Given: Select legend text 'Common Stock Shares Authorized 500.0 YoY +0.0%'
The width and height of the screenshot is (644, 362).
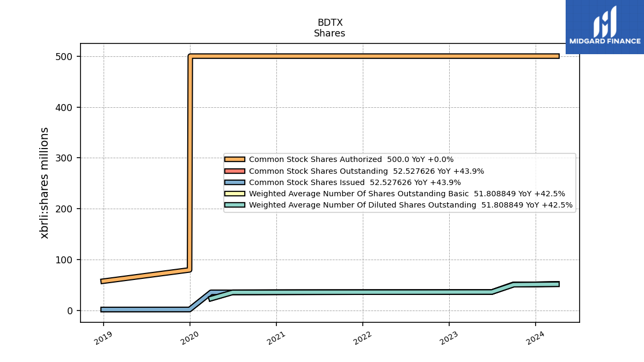Looking at the screenshot, I should click(x=351, y=159).
